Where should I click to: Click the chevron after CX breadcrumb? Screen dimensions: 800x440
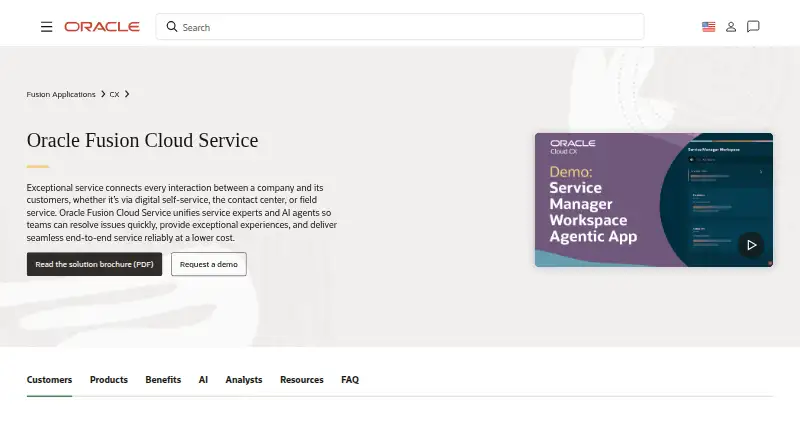click(127, 94)
